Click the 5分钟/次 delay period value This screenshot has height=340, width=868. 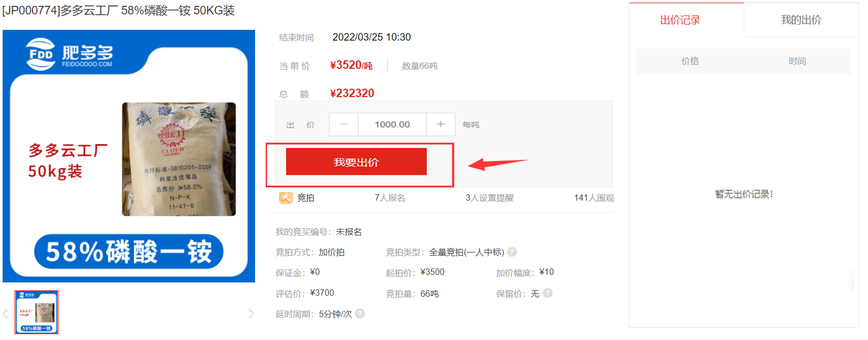pyautogui.click(x=336, y=314)
